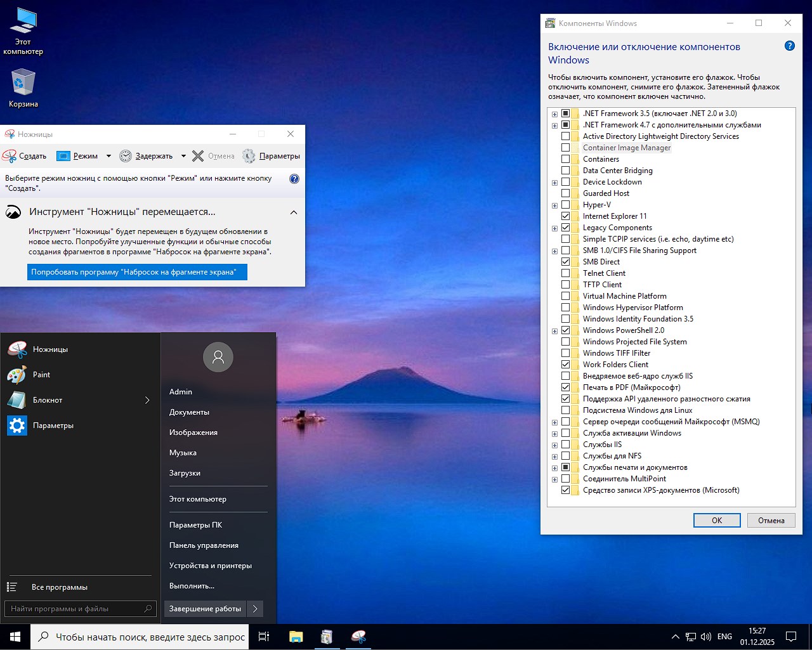The width and height of the screenshot is (812, 650).
Task: Expand the Hyper-V tree node
Action: tap(554, 204)
